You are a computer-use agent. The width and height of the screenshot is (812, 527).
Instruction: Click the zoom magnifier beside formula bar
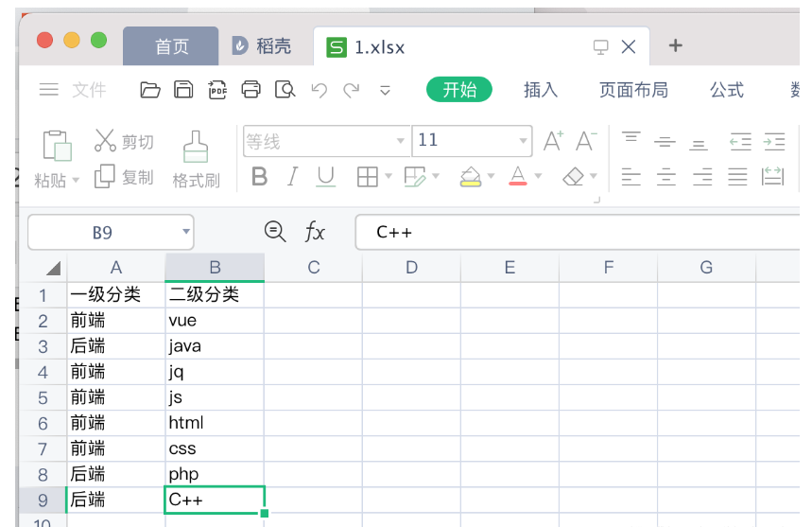[275, 231]
